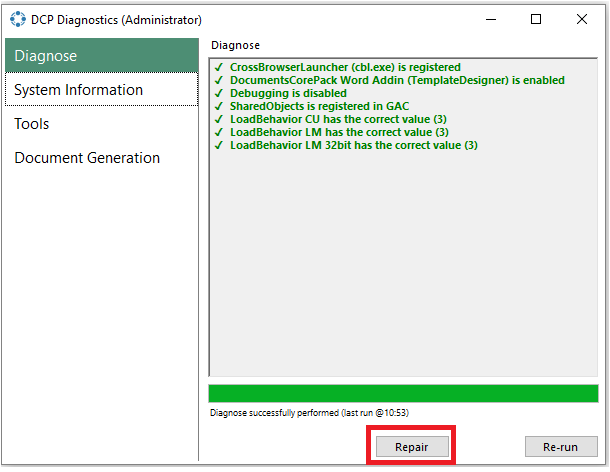Click checkmark icon beside CrossBrowserLauncher registered entry
Screen dimensions: 610x472
coord(219,67)
